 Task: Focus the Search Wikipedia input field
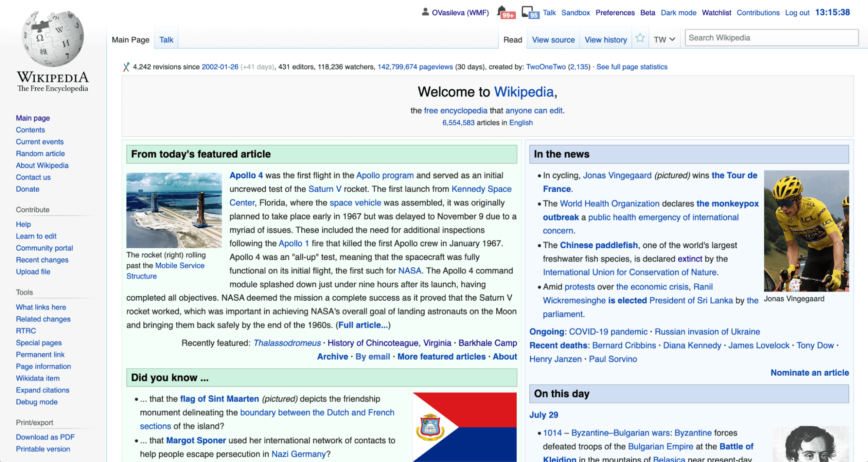[x=772, y=38]
